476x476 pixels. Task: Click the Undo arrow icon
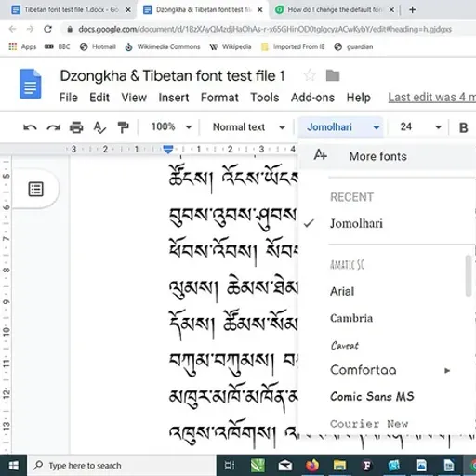coord(30,127)
